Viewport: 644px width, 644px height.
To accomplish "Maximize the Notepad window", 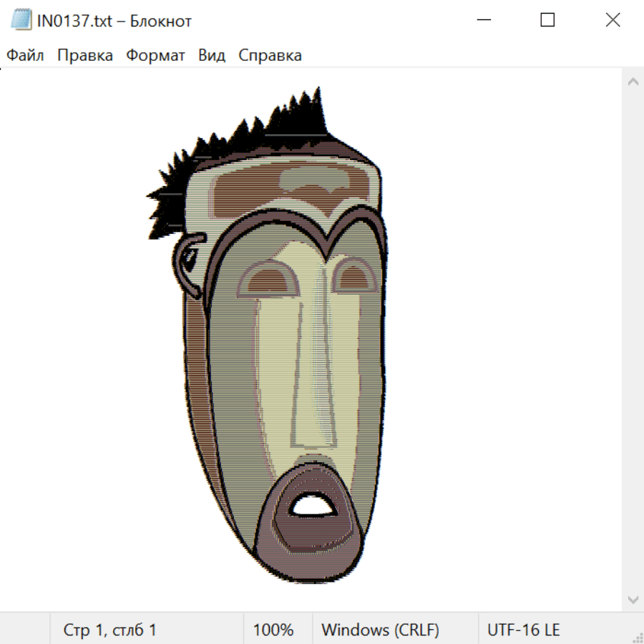I will pos(547,21).
